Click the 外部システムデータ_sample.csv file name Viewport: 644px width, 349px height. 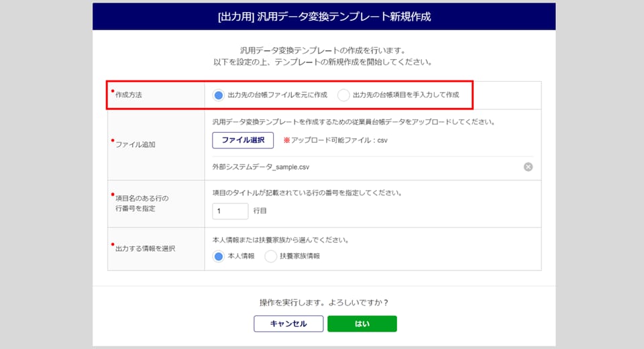(261, 167)
